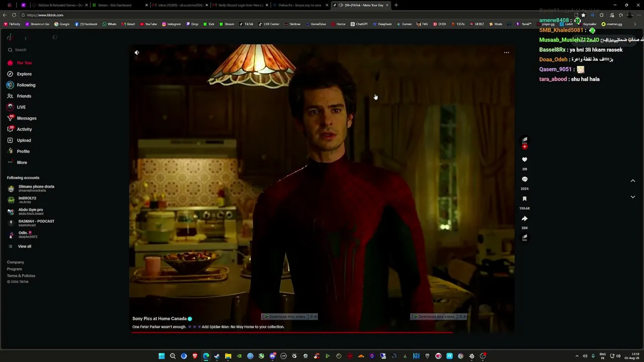The image size is (644, 362).
Task: Click the Search field in the sidebar
Action: (31, 50)
